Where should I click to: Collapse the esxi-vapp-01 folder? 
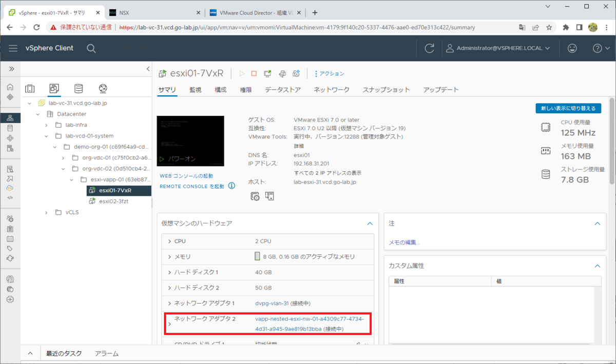[71, 179]
